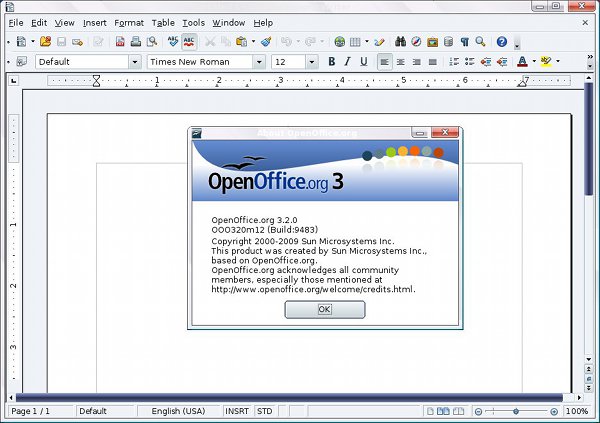
Task: Open the File menu
Action: [x=16, y=23]
